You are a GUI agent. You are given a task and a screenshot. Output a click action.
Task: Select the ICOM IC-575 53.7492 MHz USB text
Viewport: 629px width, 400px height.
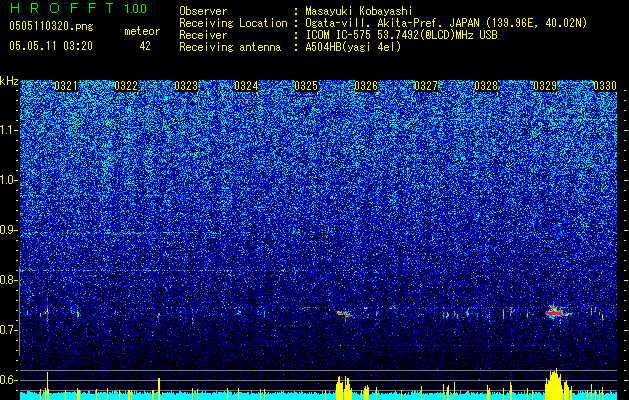pos(401,35)
